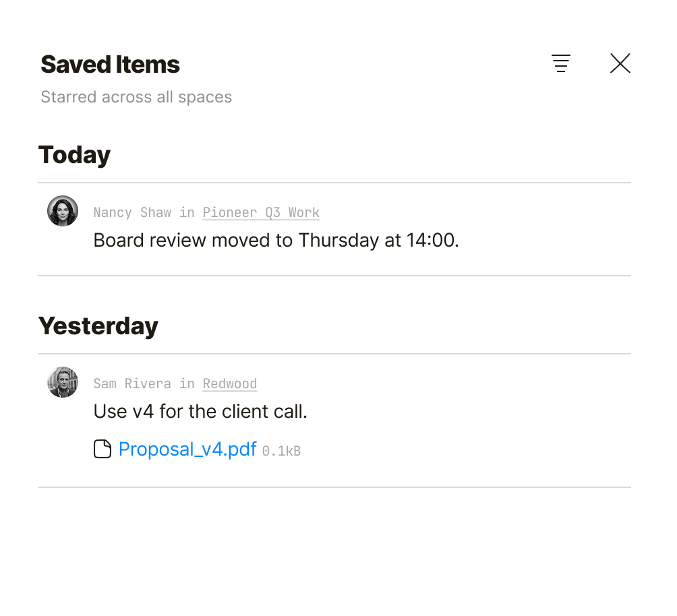The height and width of the screenshot is (616, 677).
Task: Select Sam Rivera's avatar picture
Action: tap(62, 382)
